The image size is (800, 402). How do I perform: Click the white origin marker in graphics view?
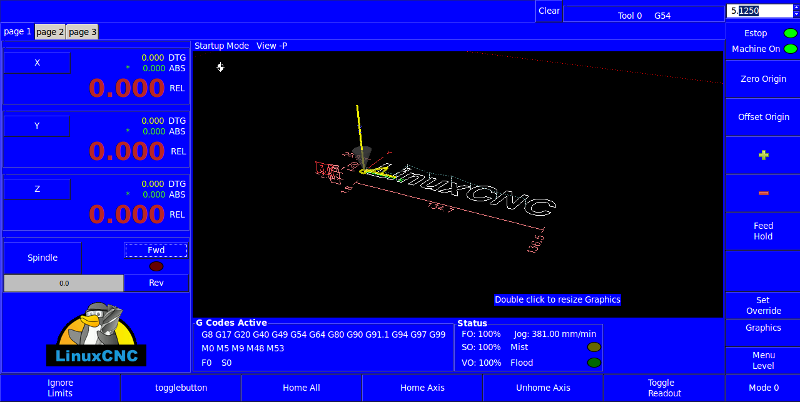click(x=220, y=67)
